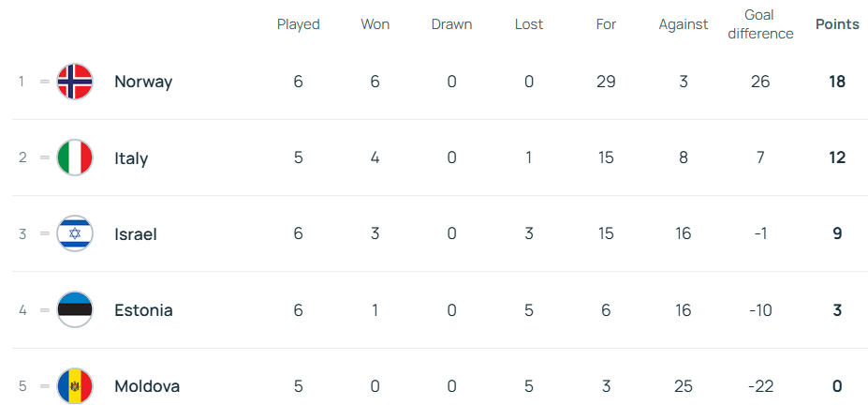Click Moldova's -22 goal difference value
Image resolution: width=868 pixels, height=405 pixels.
[x=759, y=386]
